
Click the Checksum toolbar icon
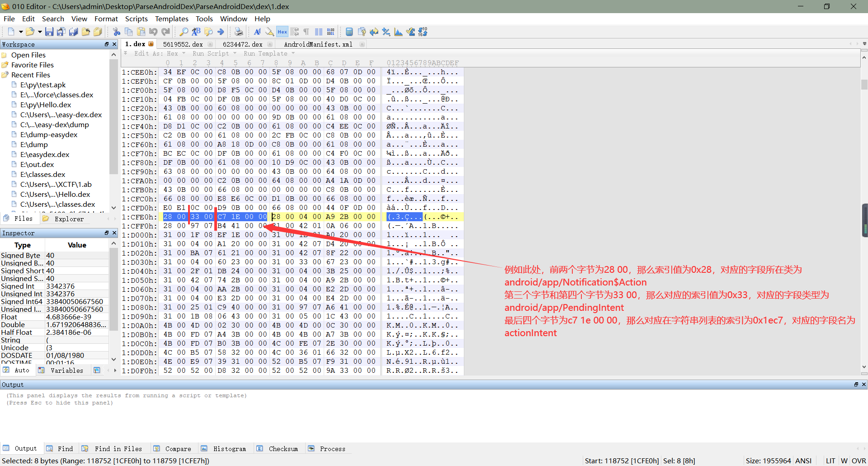click(410, 32)
